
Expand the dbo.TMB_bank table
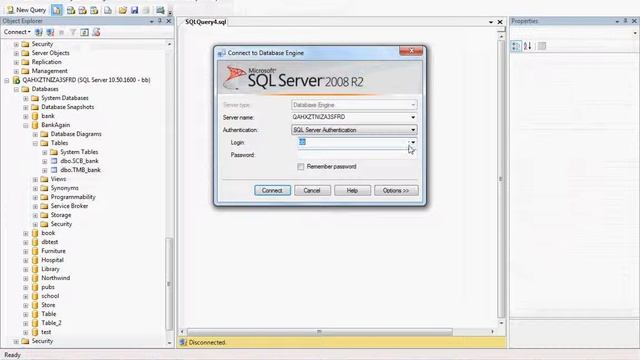coord(44,170)
